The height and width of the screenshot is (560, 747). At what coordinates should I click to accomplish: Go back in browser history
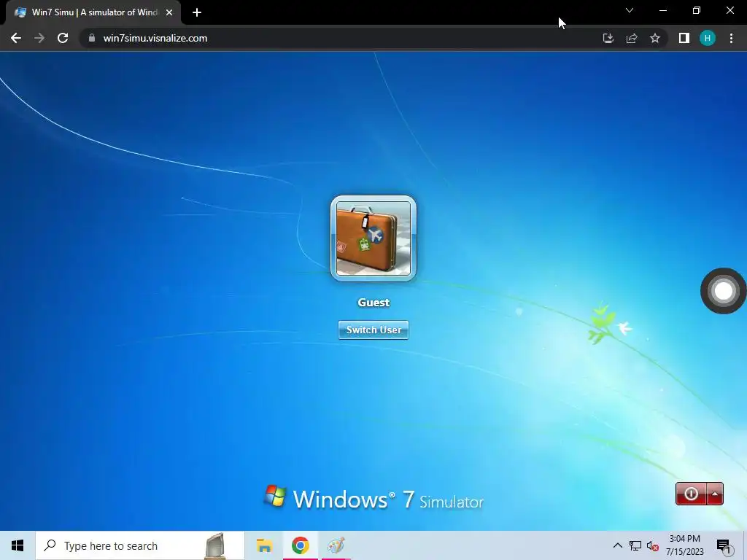(x=16, y=38)
